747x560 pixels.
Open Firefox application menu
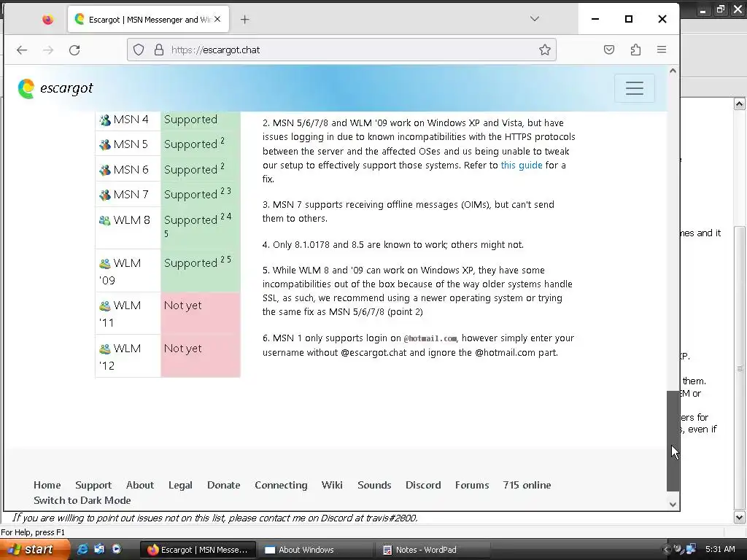point(662,50)
